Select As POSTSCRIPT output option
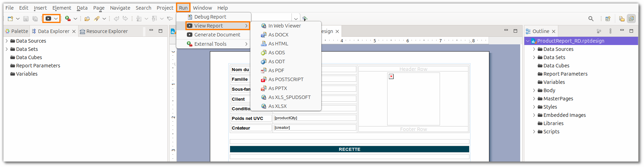 (x=286, y=79)
